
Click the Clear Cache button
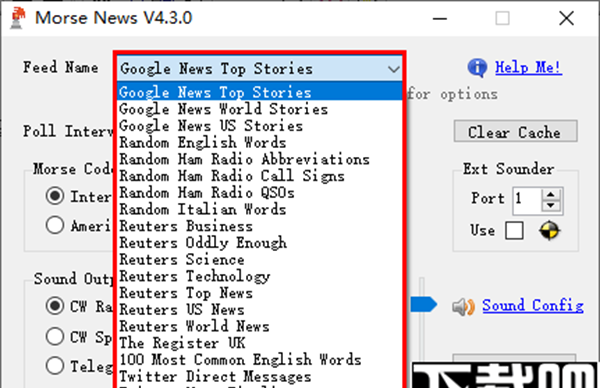pyautogui.click(x=515, y=132)
